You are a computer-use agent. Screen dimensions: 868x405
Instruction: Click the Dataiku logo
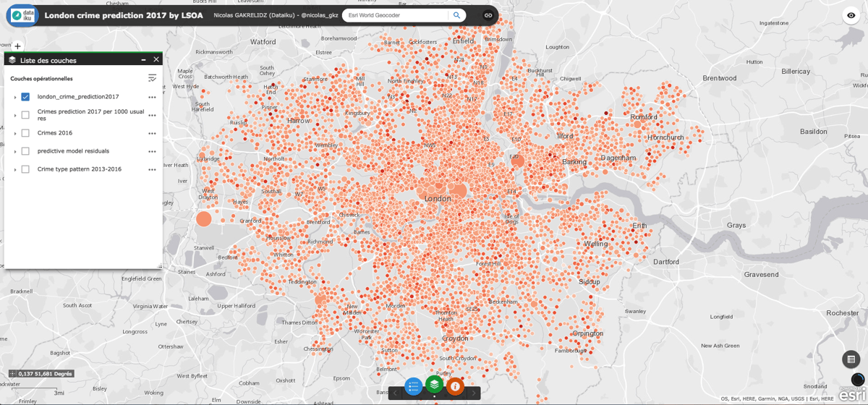[x=22, y=14]
